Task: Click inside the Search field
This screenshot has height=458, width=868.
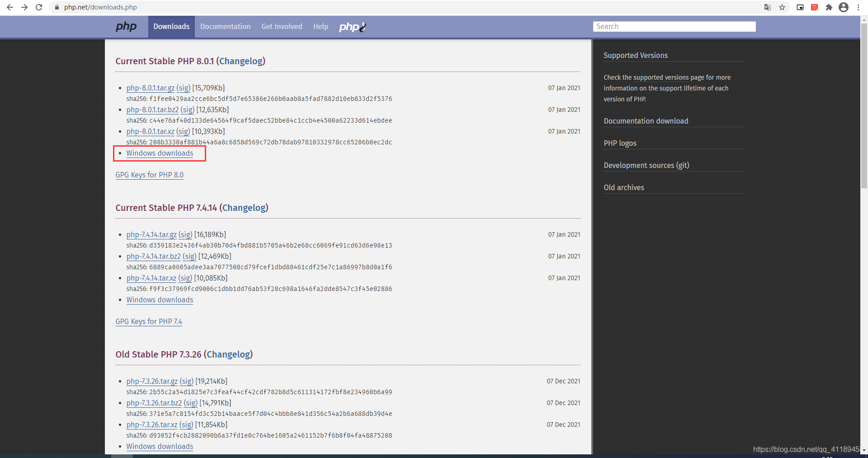Action: 674,26
